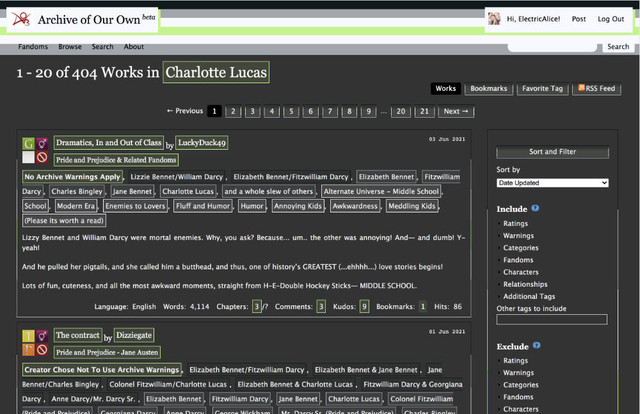Image resolution: width=640 pixels, height=414 pixels.
Task: Open the About menu
Action: pyautogui.click(x=134, y=47)
